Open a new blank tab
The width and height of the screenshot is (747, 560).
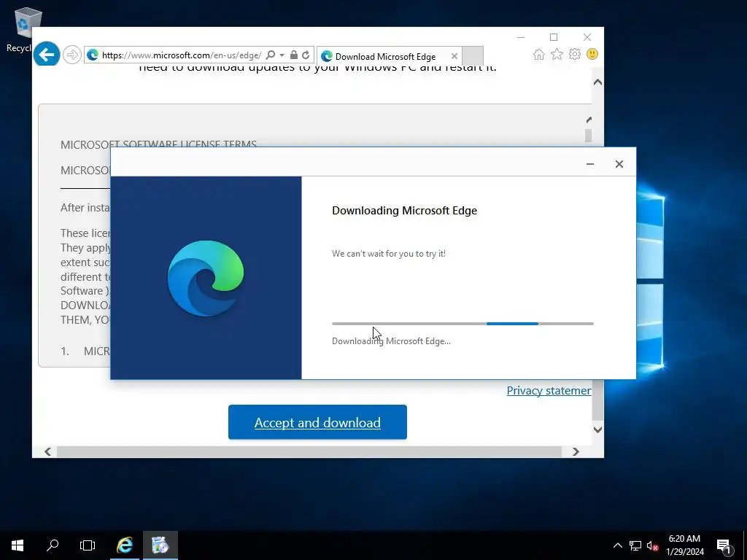pos(473,55)
